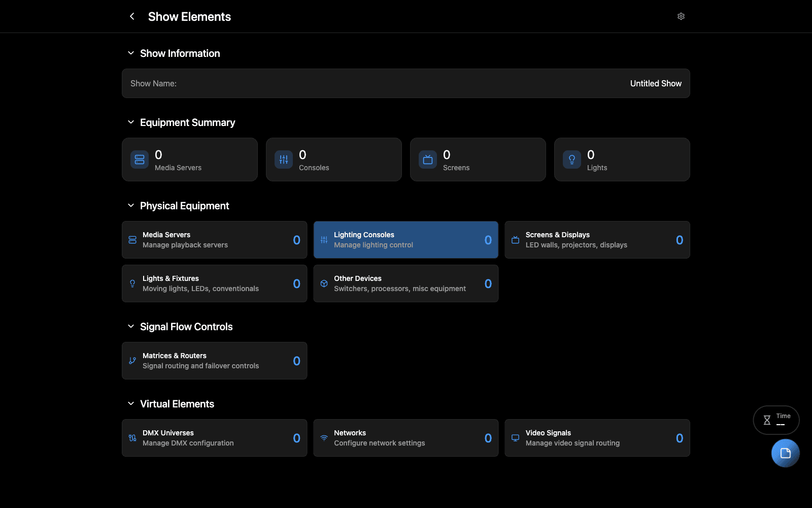The height and width of the screenshot is (508, 812).
Task: Click the Consoles summary count 0
Action: click(x=302, y=154)
